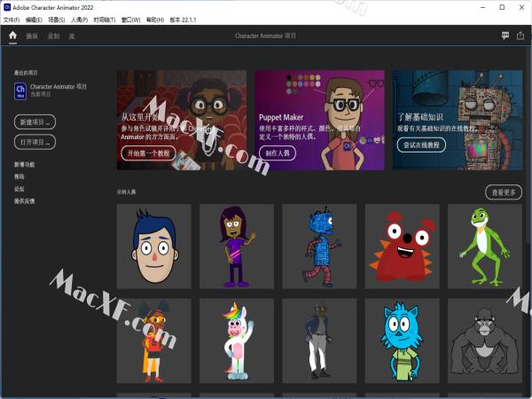This screenshot has height=399, width=532.
Task: Click 开始第一个教程 tutorial button
Action: tap(146, 153)
